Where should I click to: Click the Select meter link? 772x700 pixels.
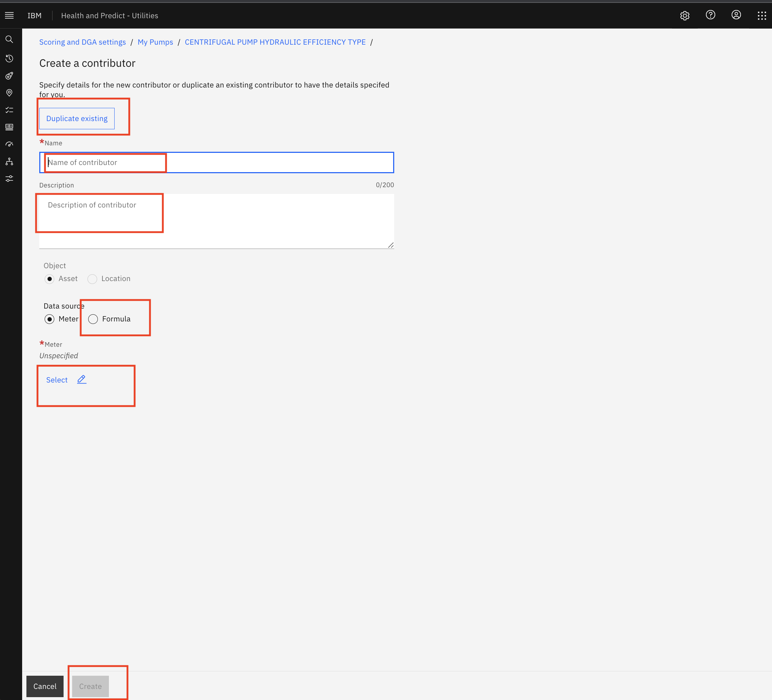click(57, 380)
